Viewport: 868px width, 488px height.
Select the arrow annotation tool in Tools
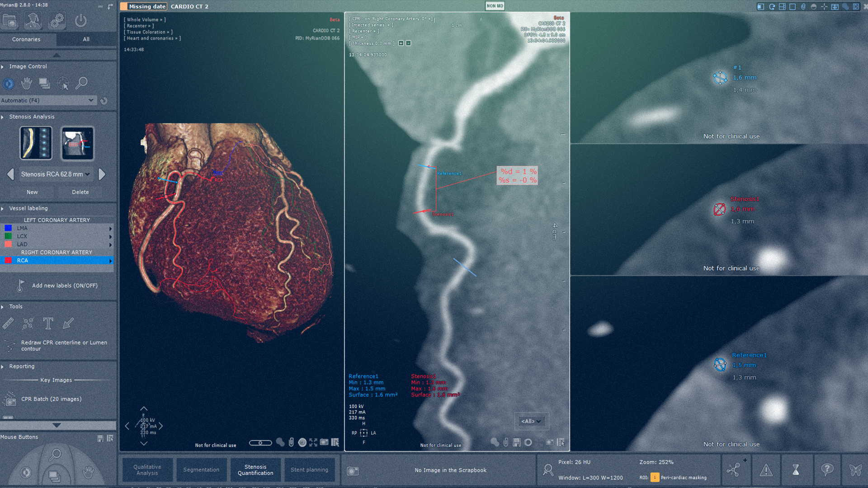point(67,324)
